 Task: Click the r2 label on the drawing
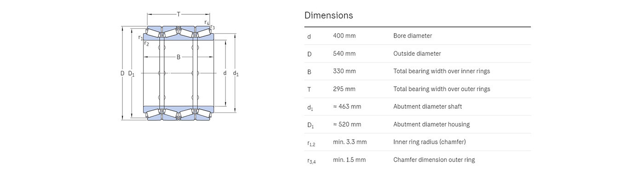tap(146, 43)
